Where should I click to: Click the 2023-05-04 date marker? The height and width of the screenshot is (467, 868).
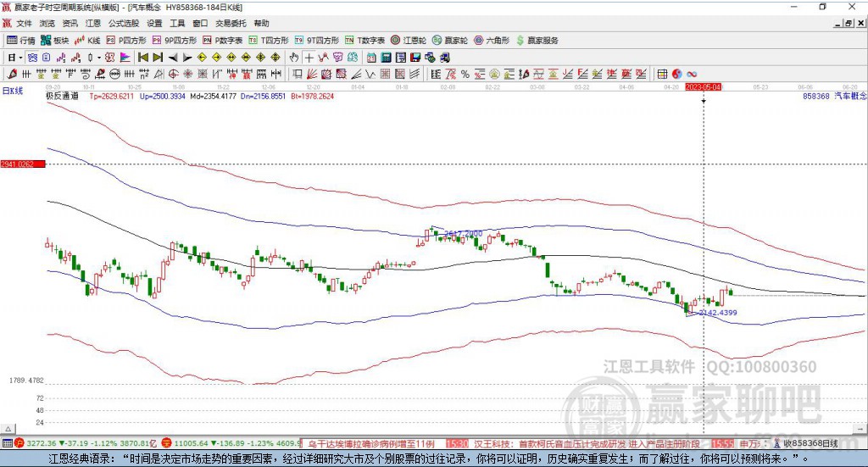click(703, 87)
